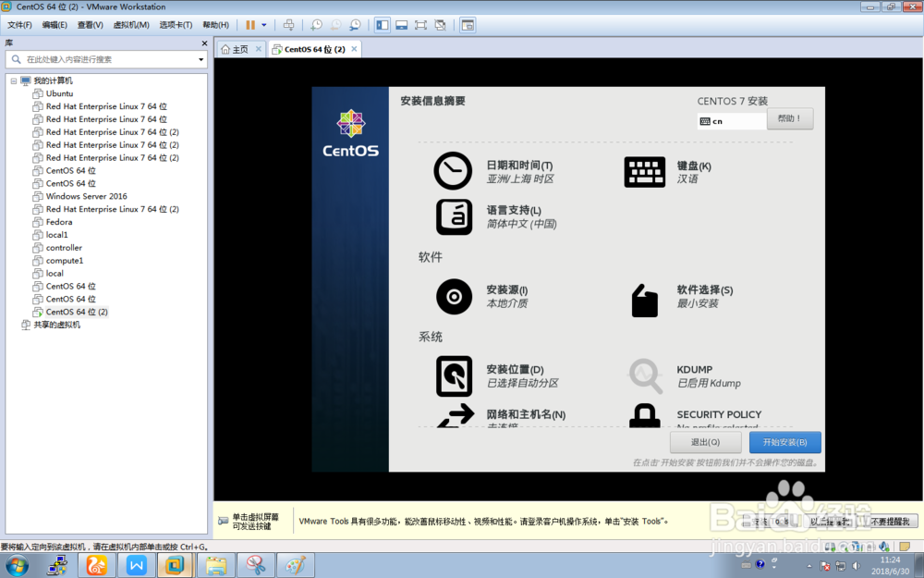The image size is (924, 578).
Task: Select Windows Server 2016 in library
Action: pos(86,196)
